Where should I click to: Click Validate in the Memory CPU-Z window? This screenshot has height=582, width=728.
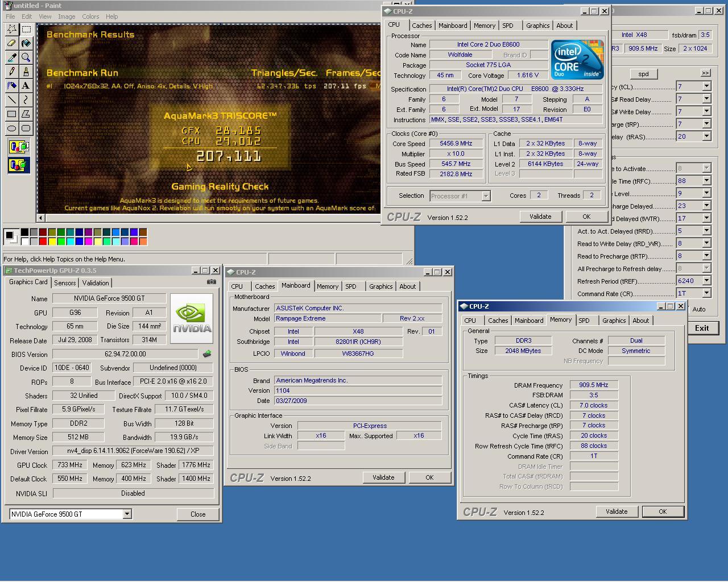tap(617, 512)
